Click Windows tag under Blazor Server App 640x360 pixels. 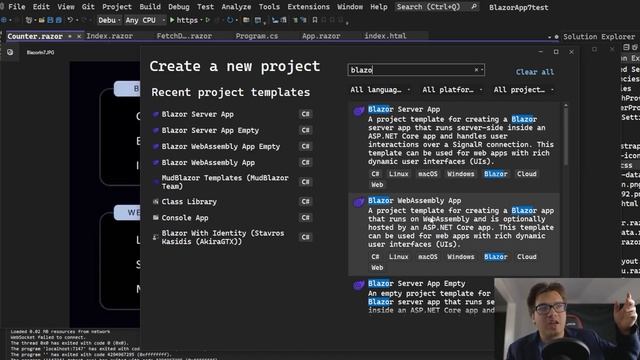tap(460, 174)
